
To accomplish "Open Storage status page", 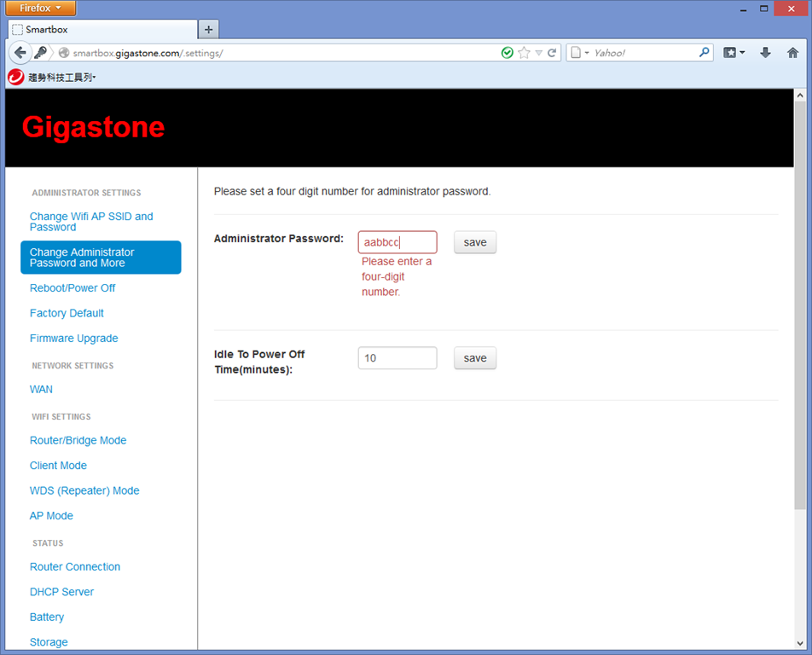I will (x=49, y=642).
